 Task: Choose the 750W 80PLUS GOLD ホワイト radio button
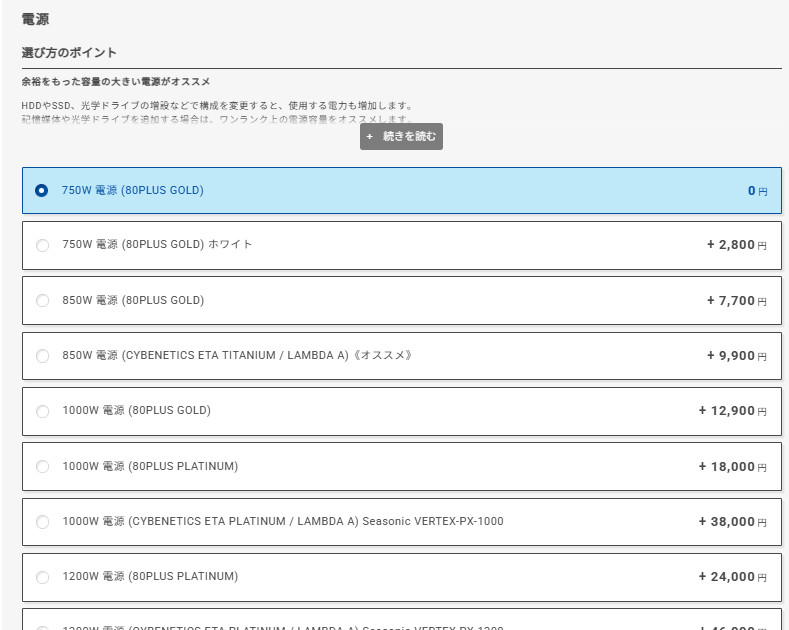click(42, 245)
